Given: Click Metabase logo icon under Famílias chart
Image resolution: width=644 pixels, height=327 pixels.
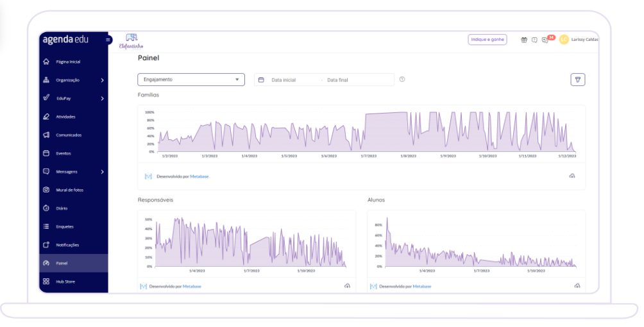Looking at the screenshot, I should 148,176.
